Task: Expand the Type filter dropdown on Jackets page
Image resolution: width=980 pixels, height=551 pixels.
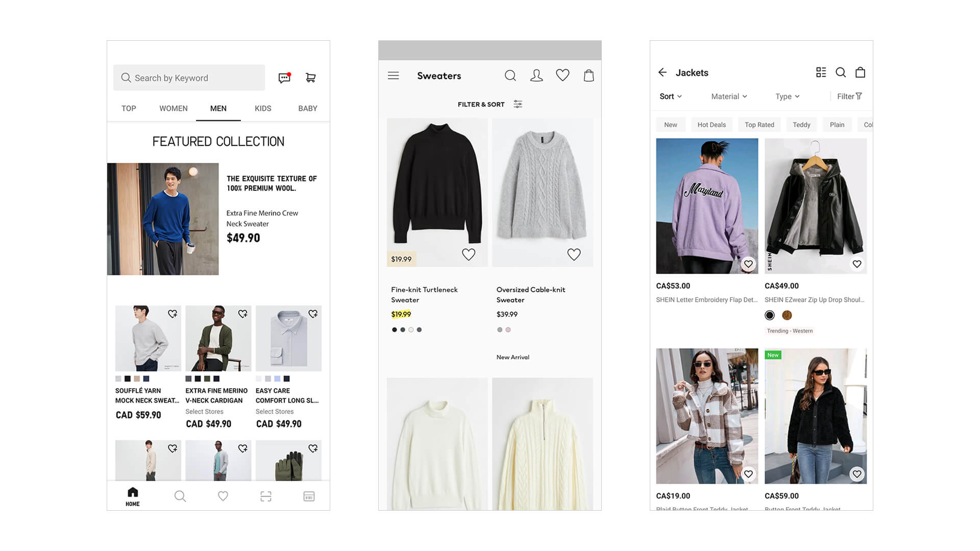Action: [x=787, y=96]
